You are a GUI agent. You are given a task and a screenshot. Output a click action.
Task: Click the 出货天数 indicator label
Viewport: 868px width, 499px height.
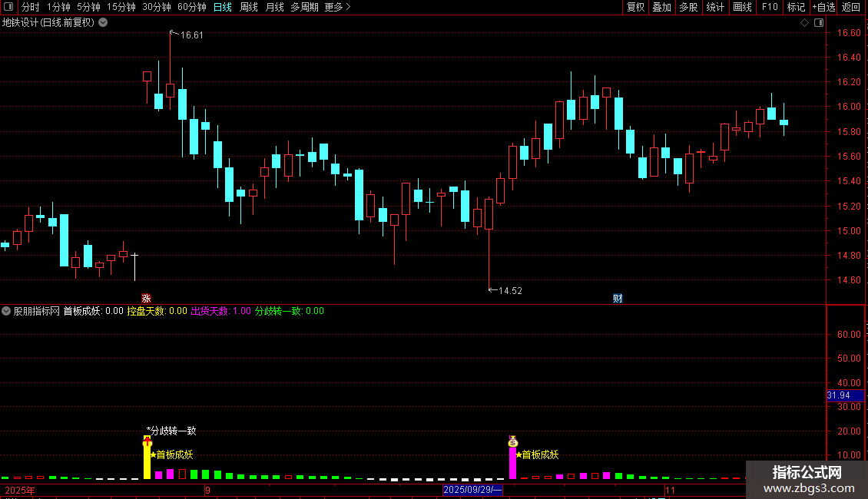(x=221, y=311)
